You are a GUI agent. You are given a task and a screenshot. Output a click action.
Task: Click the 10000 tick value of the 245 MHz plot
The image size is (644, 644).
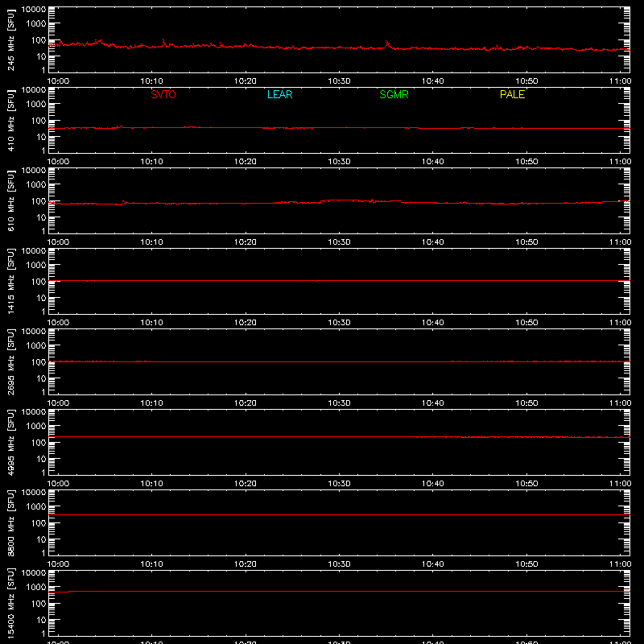[34, 10]
